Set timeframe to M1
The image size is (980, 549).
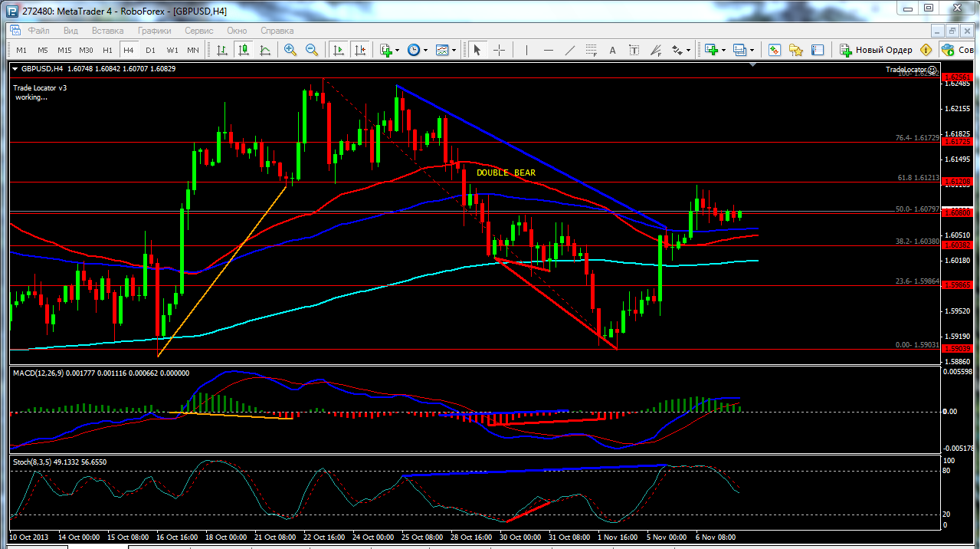[21, 50]
